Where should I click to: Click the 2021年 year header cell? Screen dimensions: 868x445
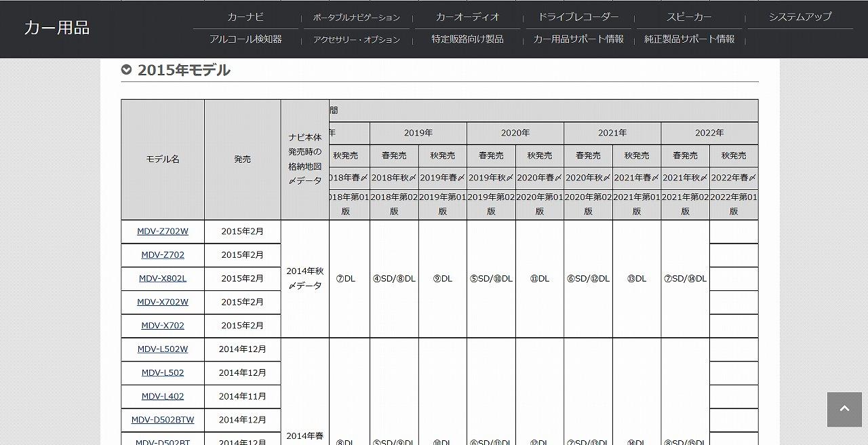pos(612,133)
